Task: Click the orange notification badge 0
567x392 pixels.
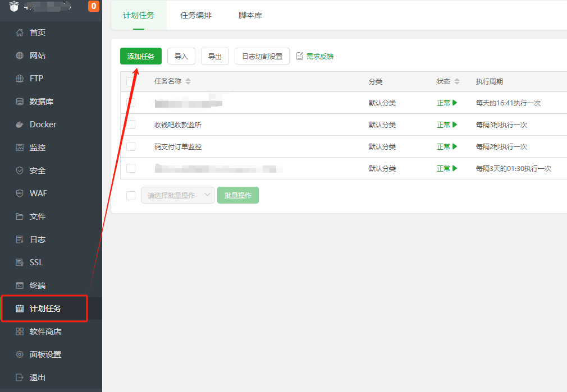Action: (x=94, y=6)
